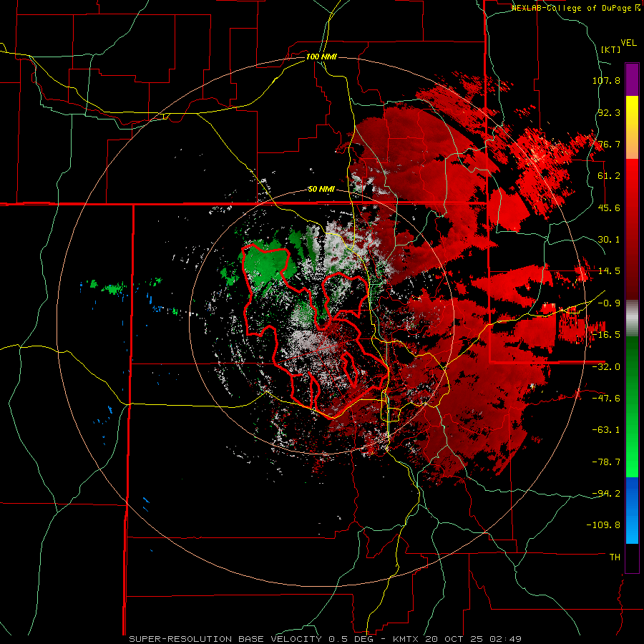Click the -32.0 legend value
This screenshot has height=644, width=644.
tap(606, 367)
